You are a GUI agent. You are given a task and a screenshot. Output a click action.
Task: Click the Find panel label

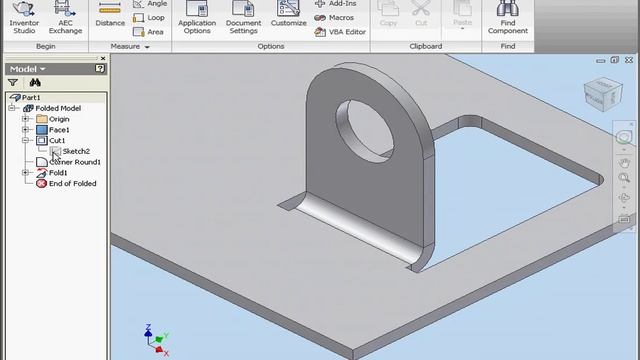(x=508, y=47)
